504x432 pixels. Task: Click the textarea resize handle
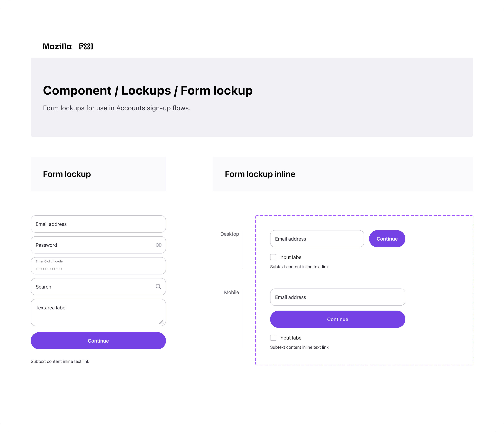click(x=161, y=322)
